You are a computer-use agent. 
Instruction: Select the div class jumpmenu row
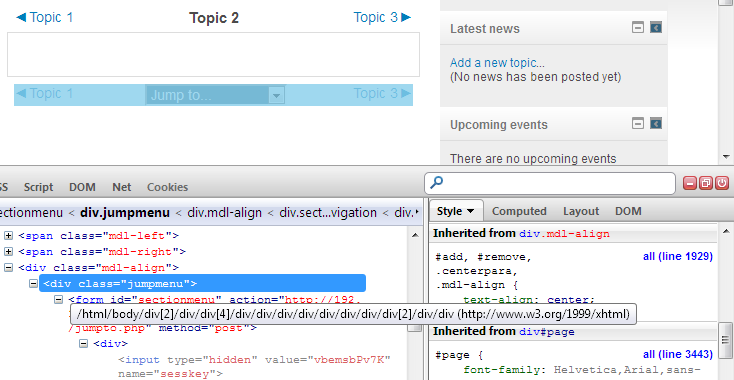202,284
